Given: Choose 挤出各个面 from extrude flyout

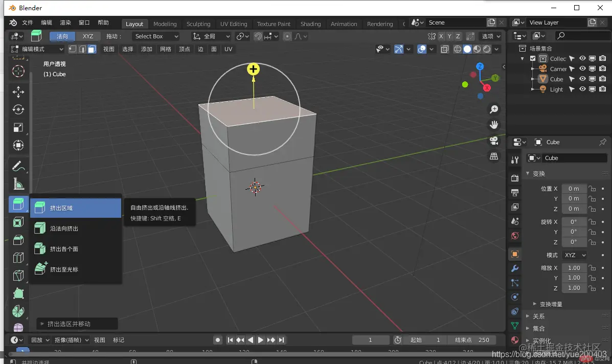Looking at the screenshot, I should (76, 249).
